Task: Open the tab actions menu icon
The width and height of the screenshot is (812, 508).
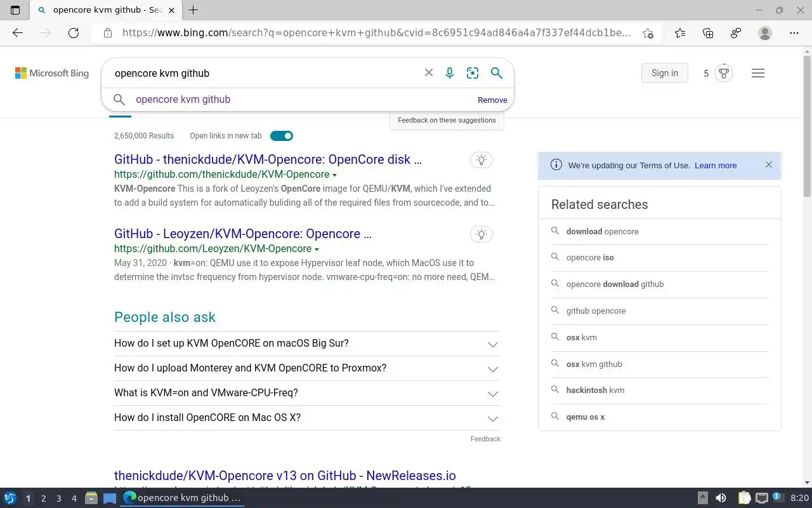Action: [15, 10]
